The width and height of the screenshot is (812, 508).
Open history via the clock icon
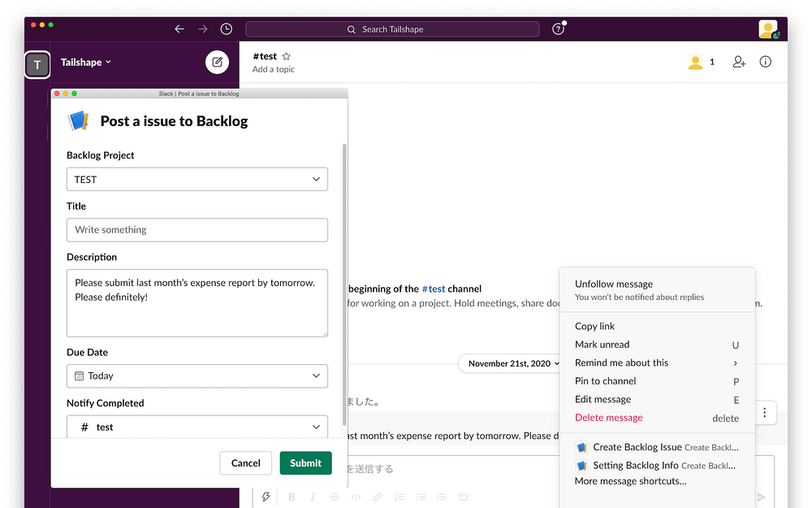(x=227, y=29)
